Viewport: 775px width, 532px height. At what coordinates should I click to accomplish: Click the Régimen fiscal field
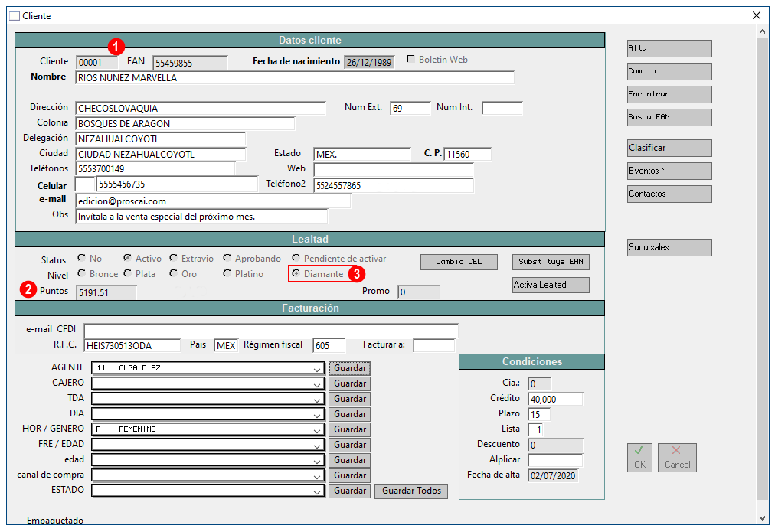(x=329, y=346)
